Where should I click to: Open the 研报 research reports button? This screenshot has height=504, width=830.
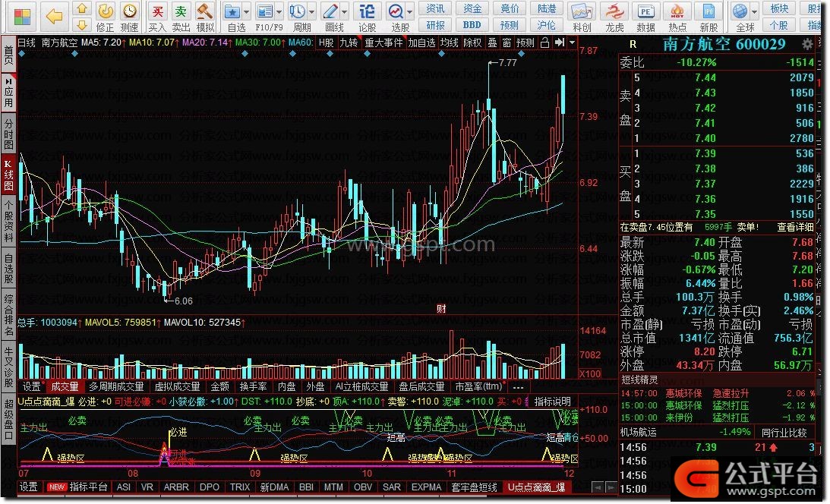point(435,25)
